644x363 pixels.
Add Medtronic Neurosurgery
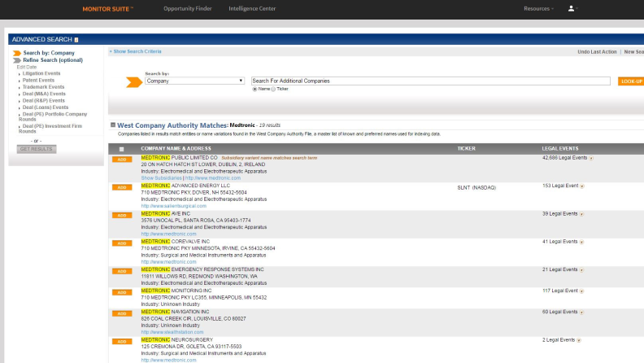click(x=122, y=342)
